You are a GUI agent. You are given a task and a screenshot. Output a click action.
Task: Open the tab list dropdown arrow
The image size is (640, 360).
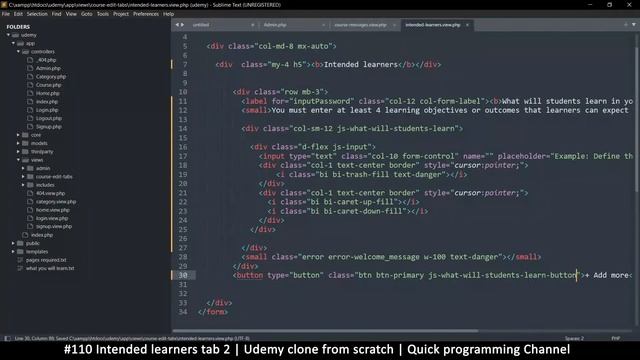tap(634, 24)
